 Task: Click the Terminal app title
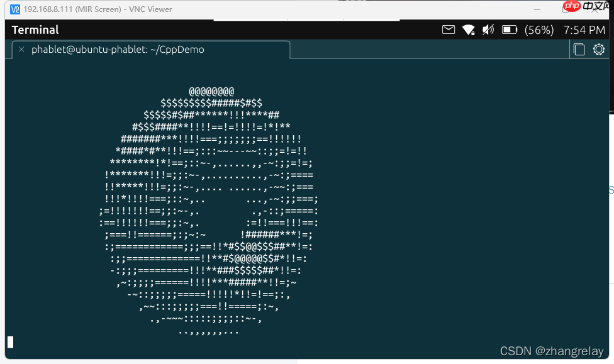[35, 30]
